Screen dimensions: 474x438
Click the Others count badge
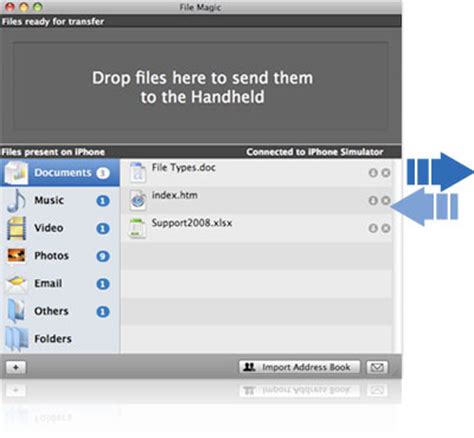click(x=103, y=311)
